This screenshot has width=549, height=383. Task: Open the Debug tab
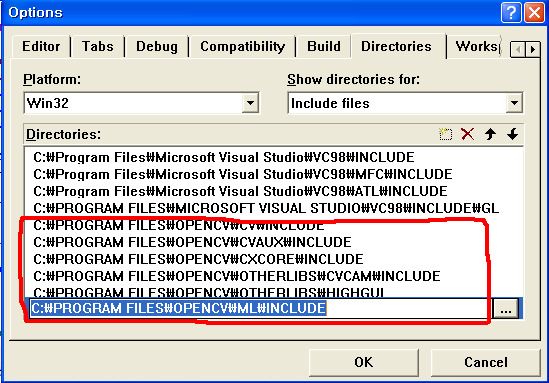pyautogui.click(x=157, y=47)
